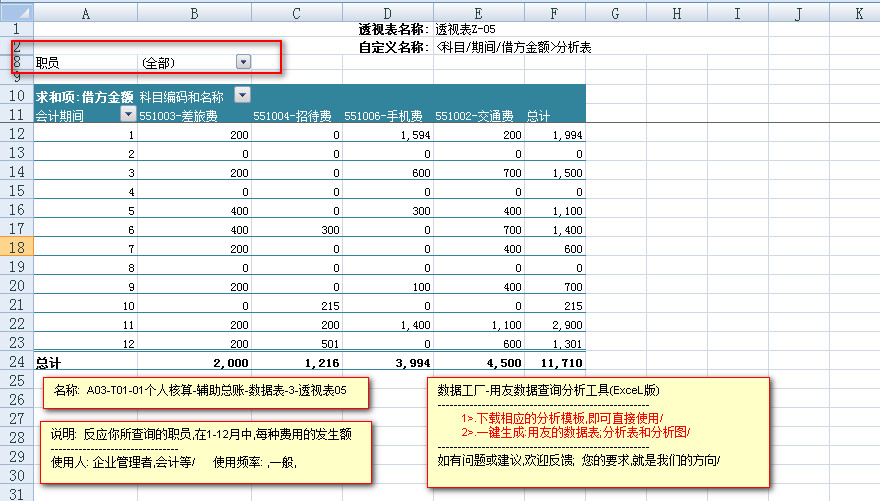
Task: Select column K header
Action: pos(858,13)
